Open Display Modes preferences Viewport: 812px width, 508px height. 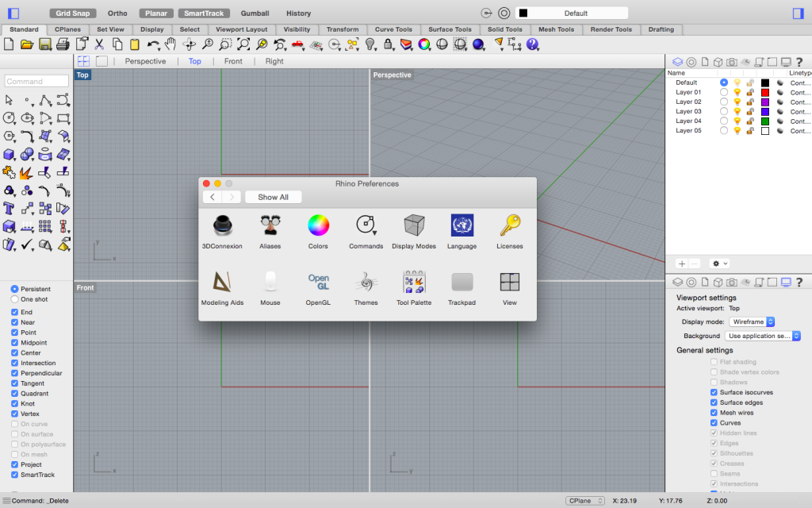click(414, 231)
